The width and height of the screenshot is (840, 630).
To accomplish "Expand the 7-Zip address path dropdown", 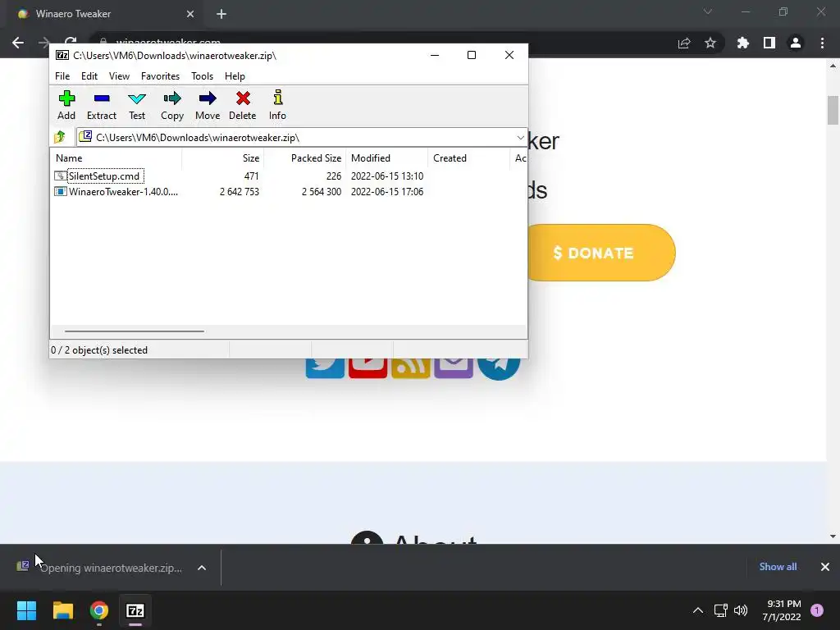I will point(520,138).
